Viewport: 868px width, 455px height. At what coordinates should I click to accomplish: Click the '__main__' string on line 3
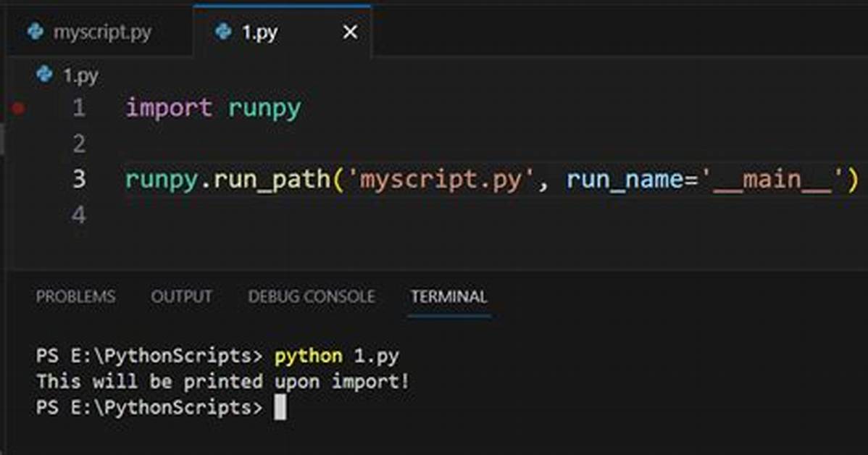click(772, 180)
